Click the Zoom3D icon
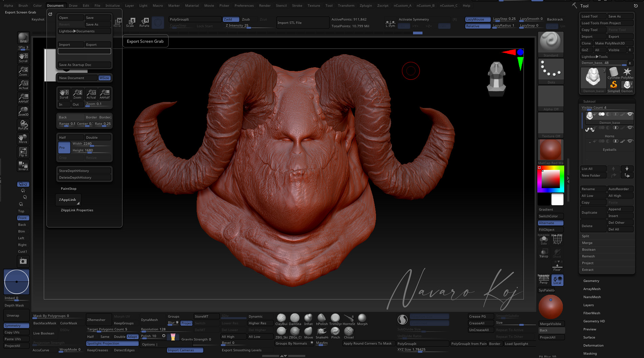Viewport: 644px width, 358px height. click(x=23, y=111)
